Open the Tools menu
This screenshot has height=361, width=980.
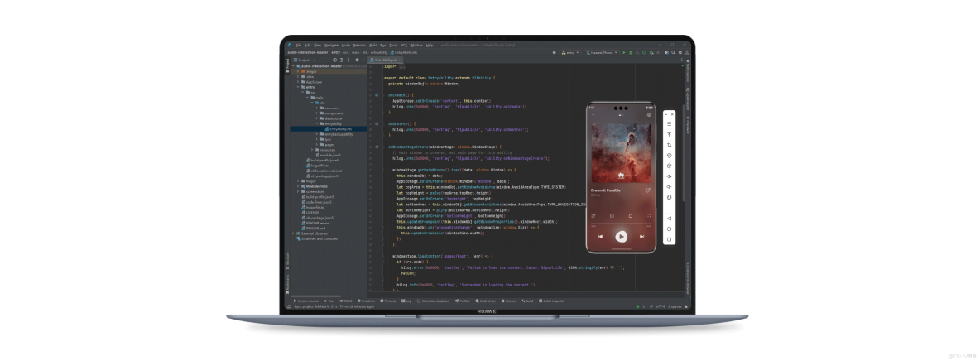click(x=393, y=45)
